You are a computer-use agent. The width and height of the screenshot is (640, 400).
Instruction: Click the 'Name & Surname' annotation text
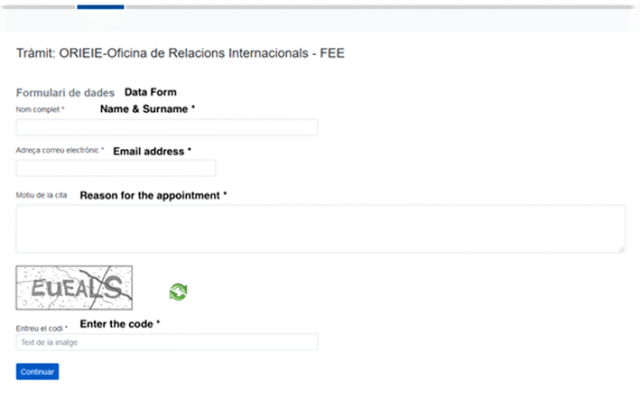coord(147,108)
